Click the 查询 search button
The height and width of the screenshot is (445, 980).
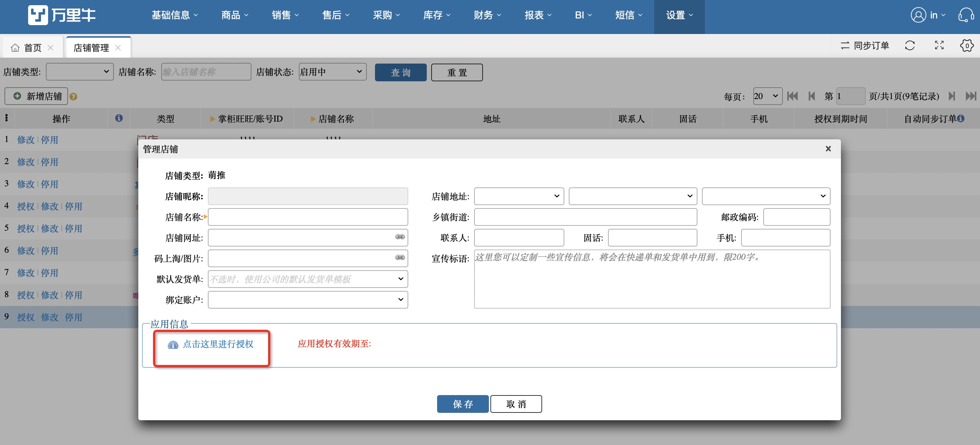pyautogui.click(x=401, y=72)
